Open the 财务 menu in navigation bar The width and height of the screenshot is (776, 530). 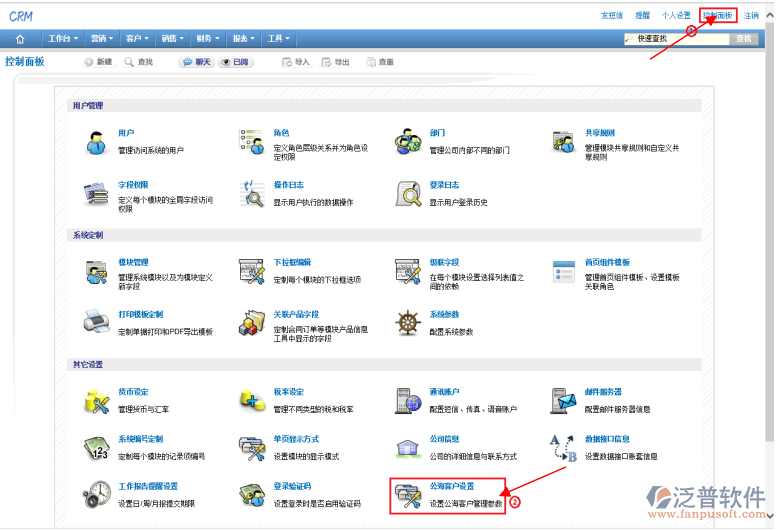point(208,39)
